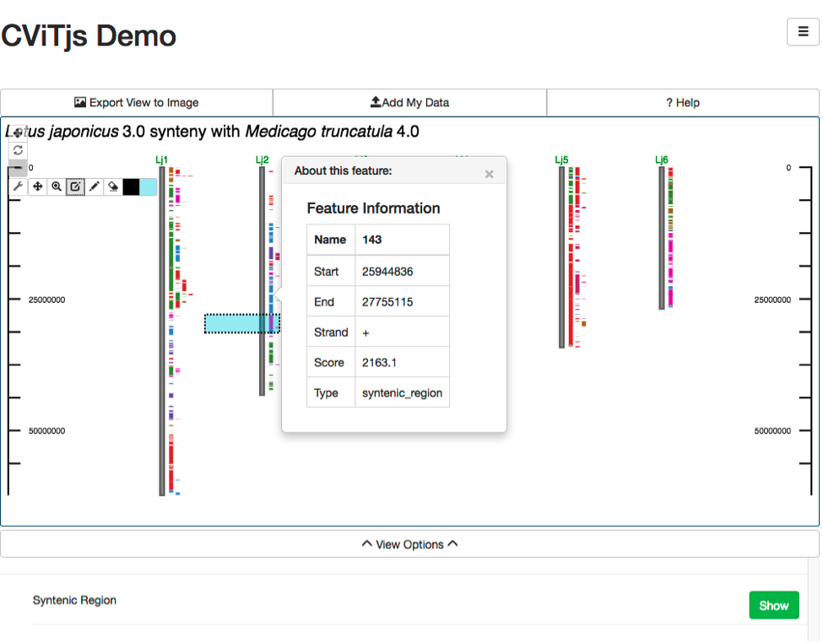Toggle the wrench tools button
The width and height of the screenshot is (823, 644).
click(x=19, y=187)
